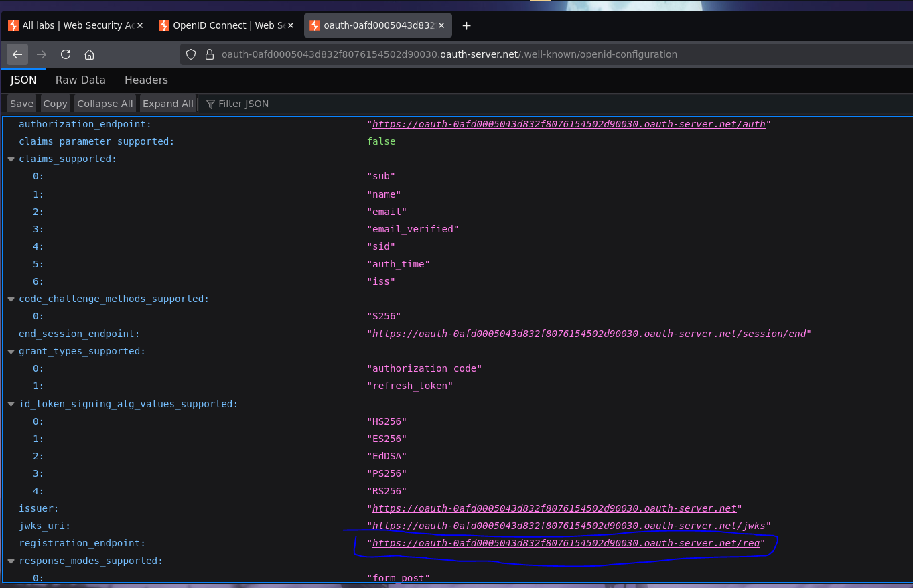This screenshot has width=913, height=588.
Task: Open the Raw Data tab
Action: [80, 80]
